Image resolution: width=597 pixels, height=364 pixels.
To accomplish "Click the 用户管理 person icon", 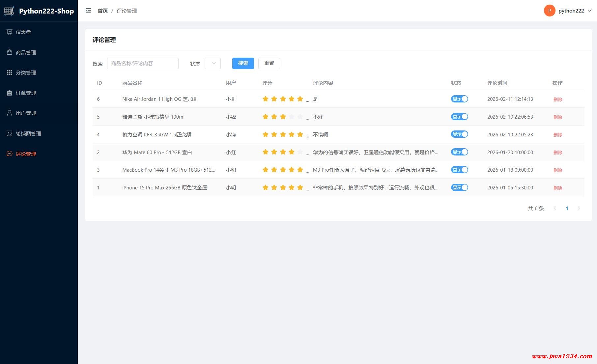I will (10, 113).
